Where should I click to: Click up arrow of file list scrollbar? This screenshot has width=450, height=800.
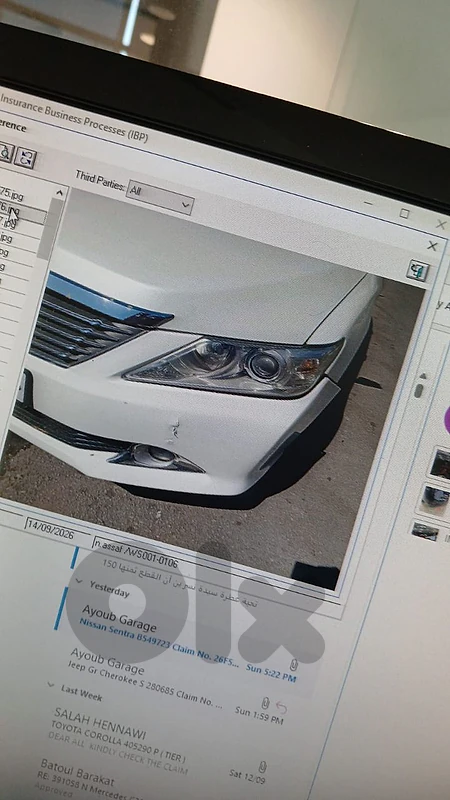coord(59,193)
